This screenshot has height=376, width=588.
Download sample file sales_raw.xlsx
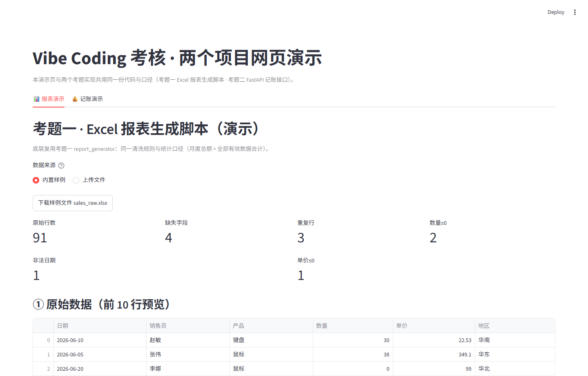[73, 203]
